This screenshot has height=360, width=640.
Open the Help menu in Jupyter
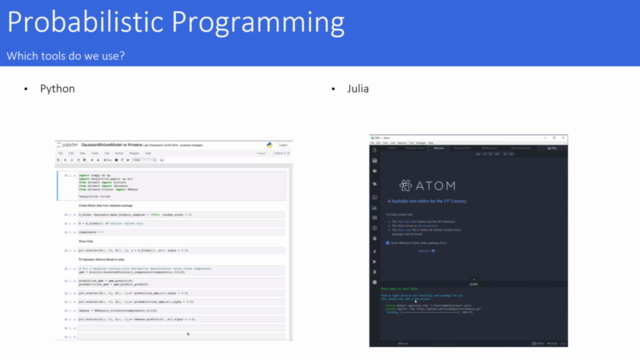148,153
